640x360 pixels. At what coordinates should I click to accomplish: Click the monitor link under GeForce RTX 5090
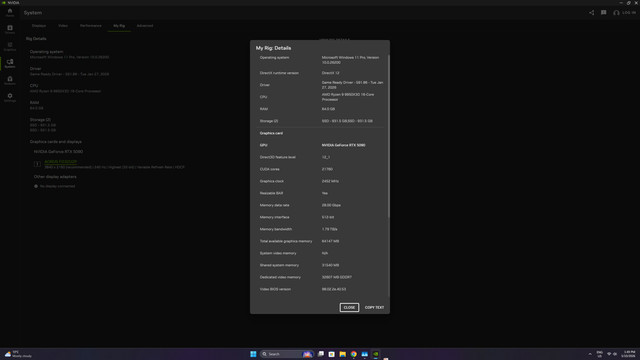[60, 162]
